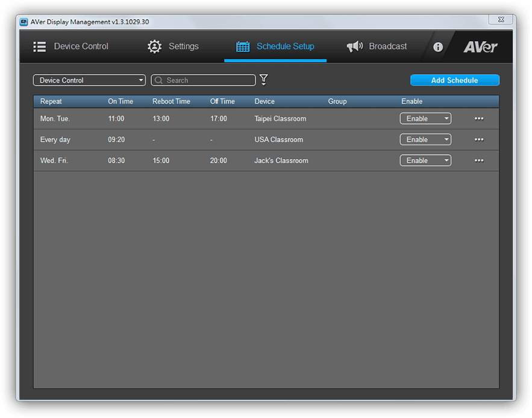Click the Settings gear icon
The height and width of the screenshot is (418, 532).
(154, 46)
